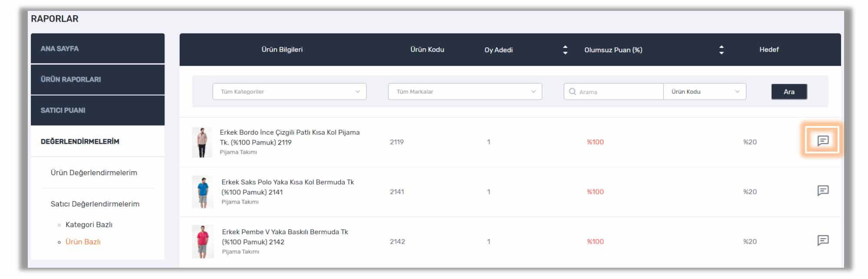Image resolution: width=868 pixels, height=279 pixels.
Task: Sort by Olumsuz Puan (%) arrows
Action: pos(721,50)
